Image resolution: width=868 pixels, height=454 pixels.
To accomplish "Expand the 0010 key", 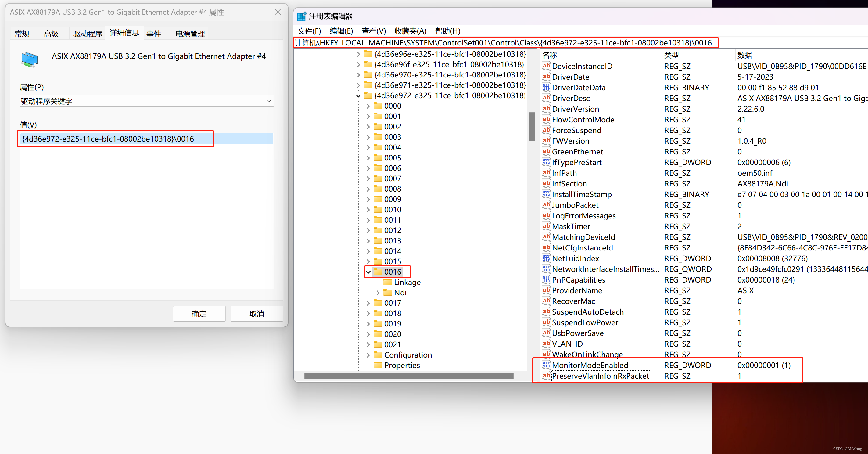I will coord(368,210).
